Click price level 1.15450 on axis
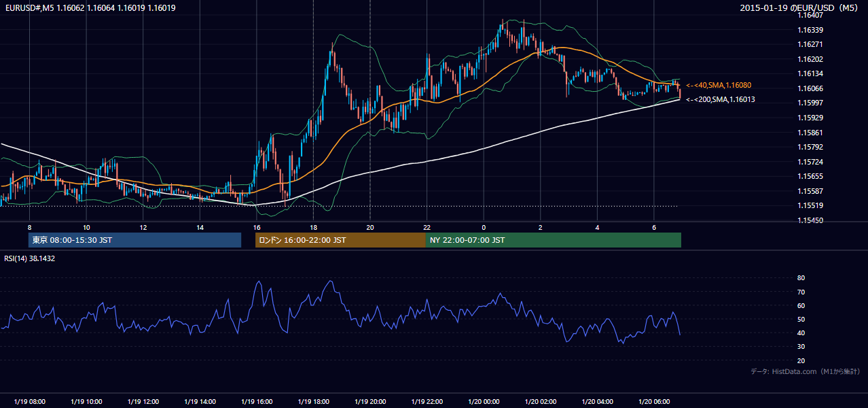This screenshot has width=868, height=408. point(810,220)
